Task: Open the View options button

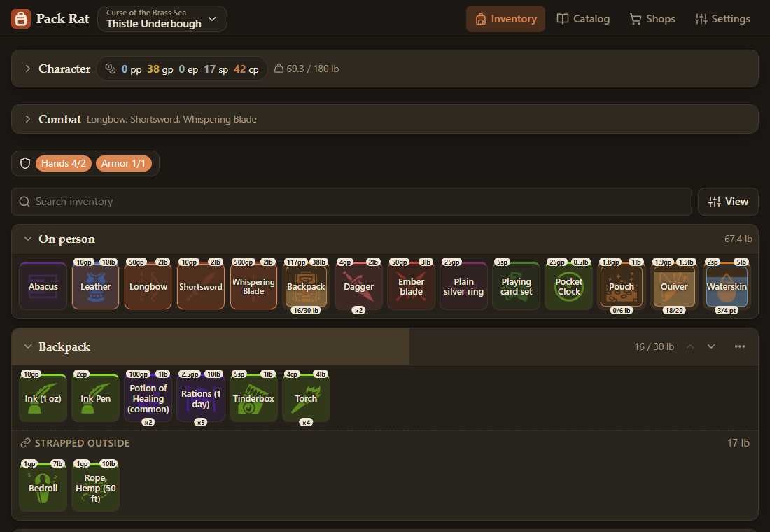Action: point(728,202)
